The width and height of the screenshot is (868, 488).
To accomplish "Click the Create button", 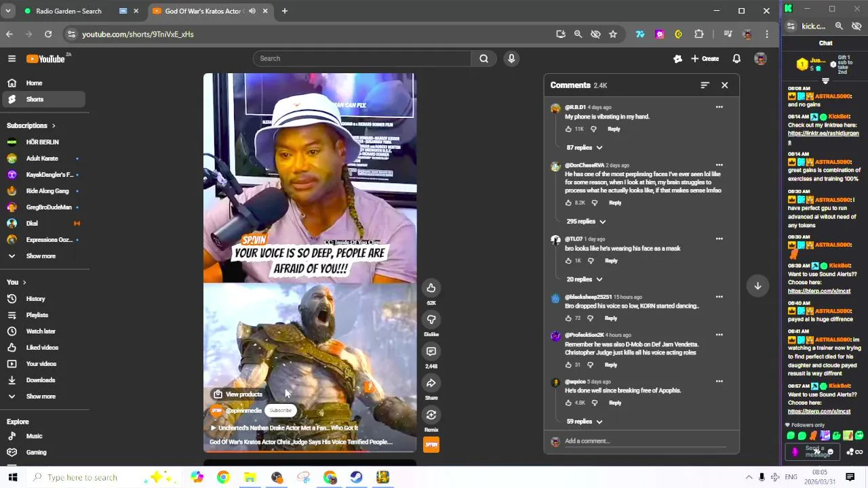I will tap(705, 59).
